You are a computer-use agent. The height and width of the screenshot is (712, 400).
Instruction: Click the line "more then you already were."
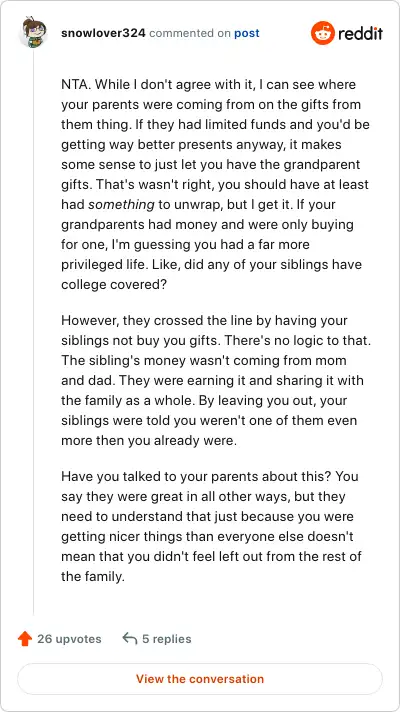coord(149,440)
